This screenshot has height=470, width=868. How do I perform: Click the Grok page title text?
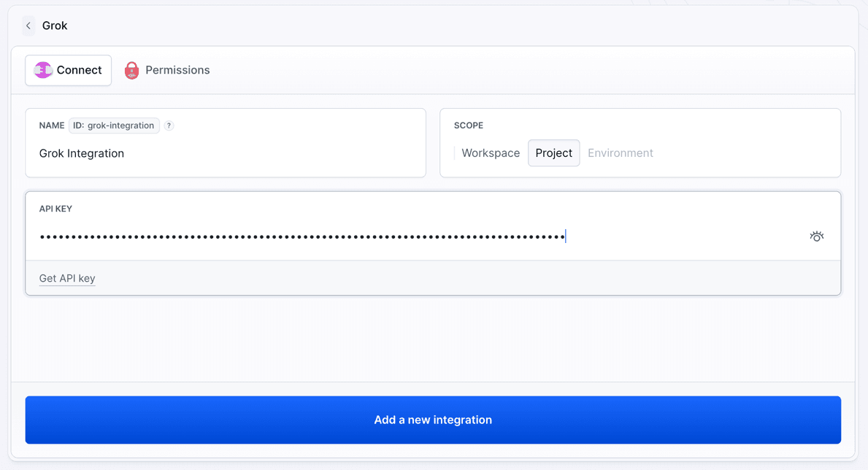[55, 26]
